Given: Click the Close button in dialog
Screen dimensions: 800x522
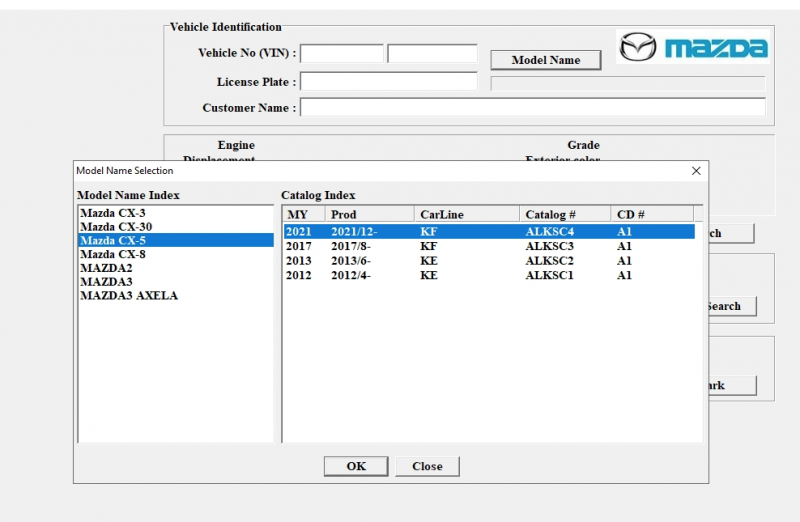Looking at the screenshot, I should tap(428, 466).
